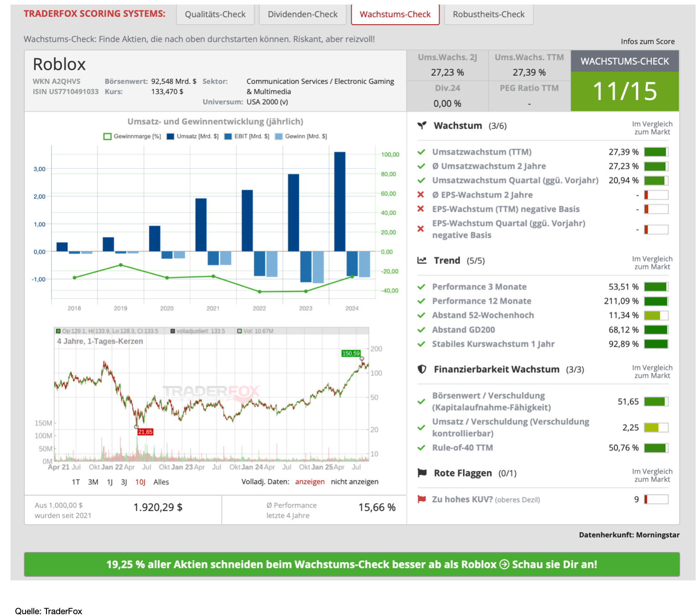Click checkmark beside Performance 12 Monate

pyautogui.click(x=421, y=301)
